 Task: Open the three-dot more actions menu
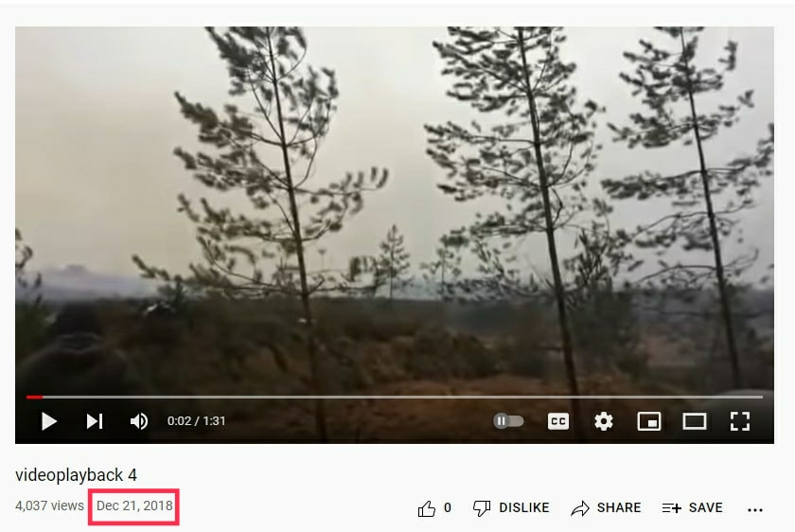point(755,509)
